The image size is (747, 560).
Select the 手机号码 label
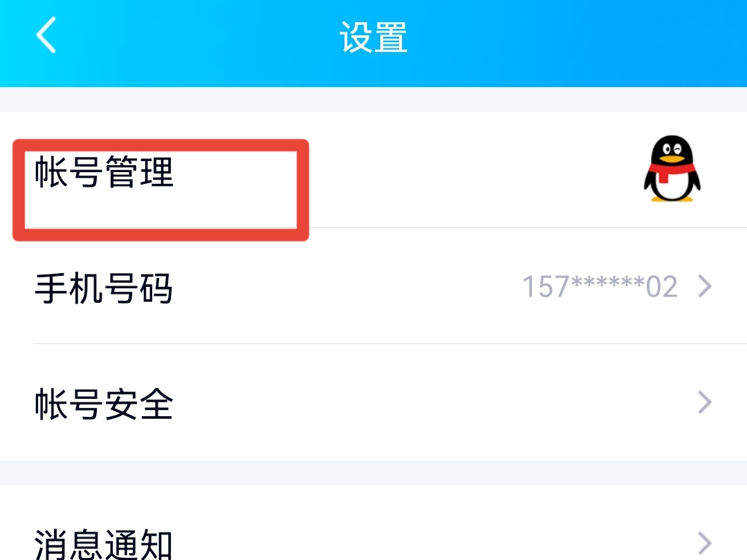pyautogui.click(x=103, y=288)
